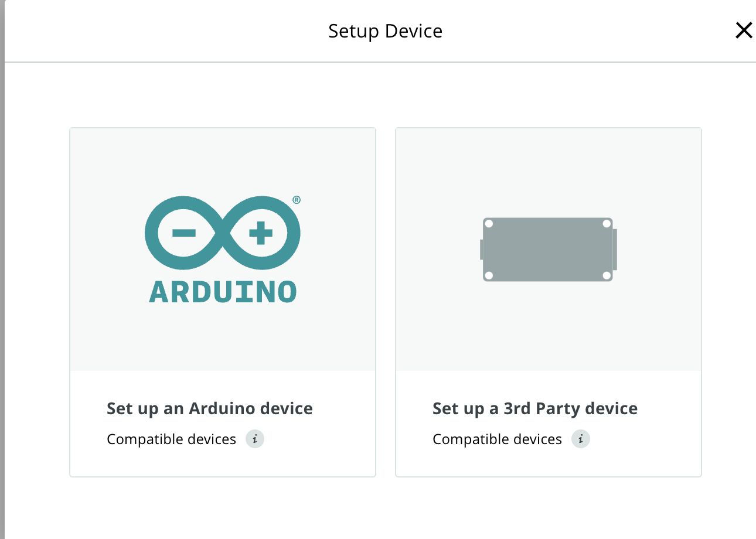The image size is (756, 539).
Task: Click top-left mounting hole on board illustration
Action: 489,224
